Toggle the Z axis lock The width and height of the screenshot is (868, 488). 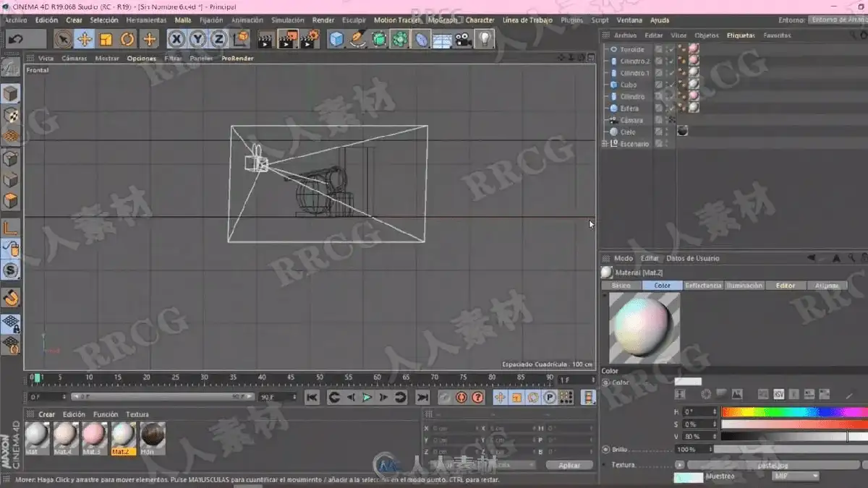coord(218,39)
